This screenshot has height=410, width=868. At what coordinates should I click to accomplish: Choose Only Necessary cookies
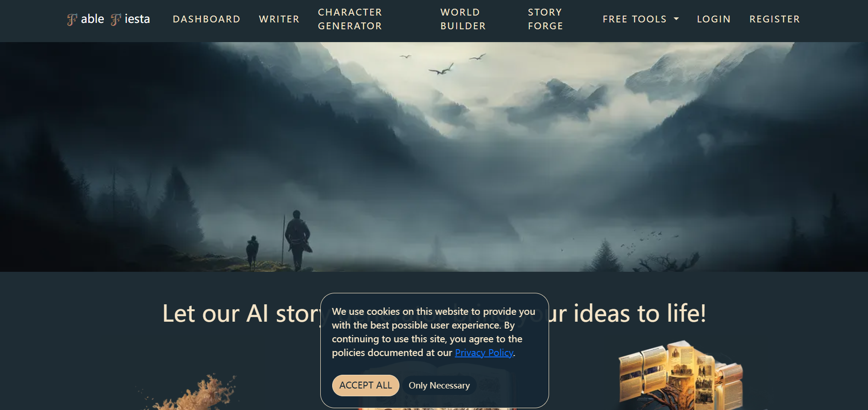(x=439, y=386)
